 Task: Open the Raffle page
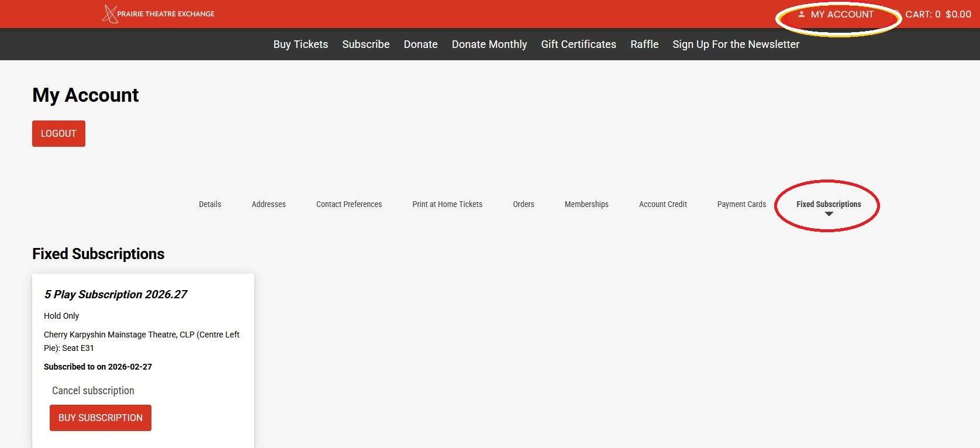point(644,44)
